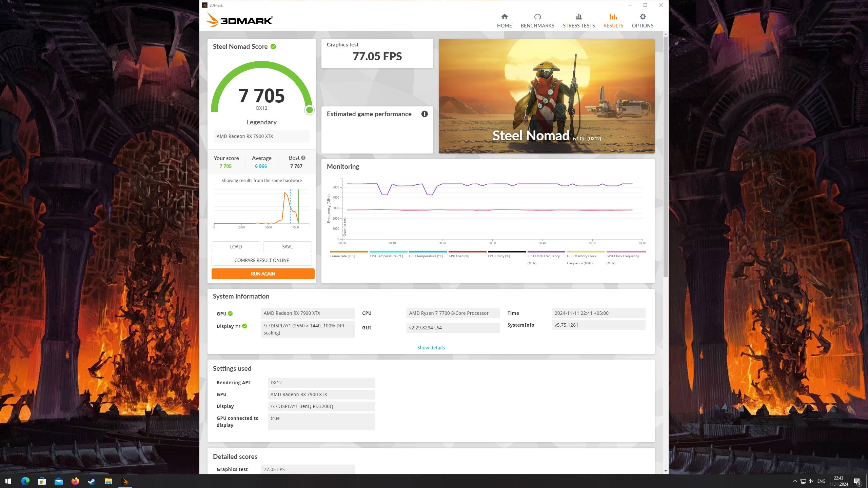This screenshot has width=868, height=488.
Task: Expand the hidden system tray icons chevron
Action: 795,481
